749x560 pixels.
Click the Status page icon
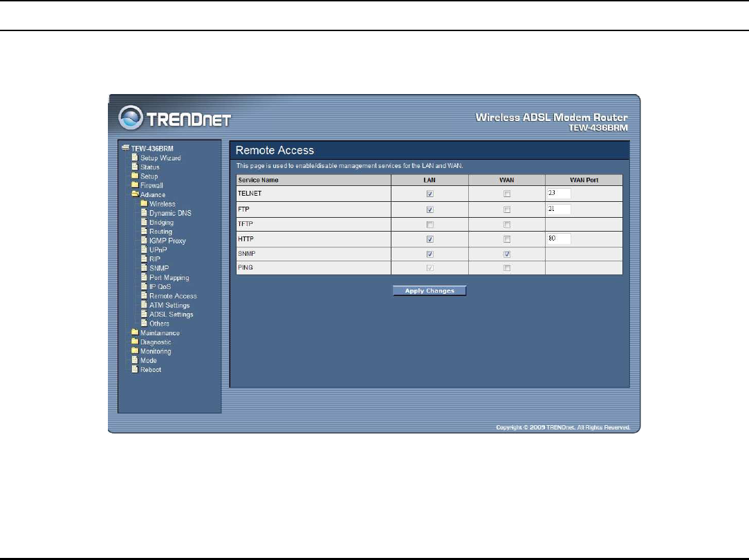click(x=135, y=167)
